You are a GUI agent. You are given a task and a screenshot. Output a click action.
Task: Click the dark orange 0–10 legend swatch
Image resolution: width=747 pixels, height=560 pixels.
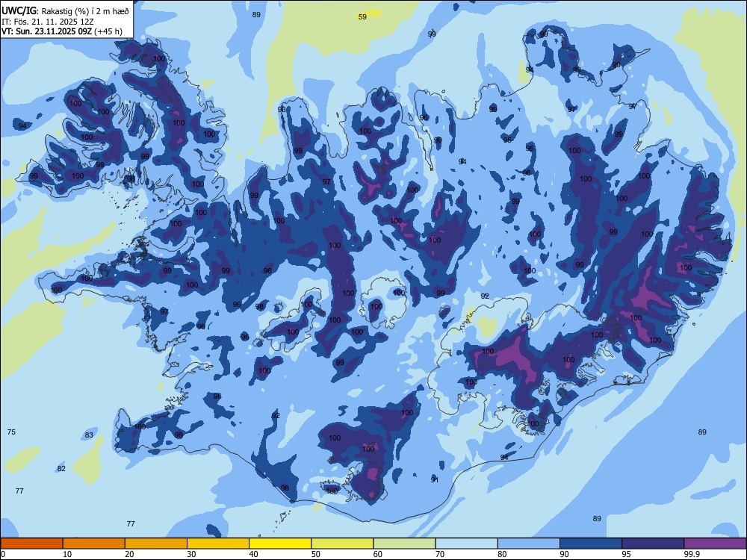[x=31, y=544]
